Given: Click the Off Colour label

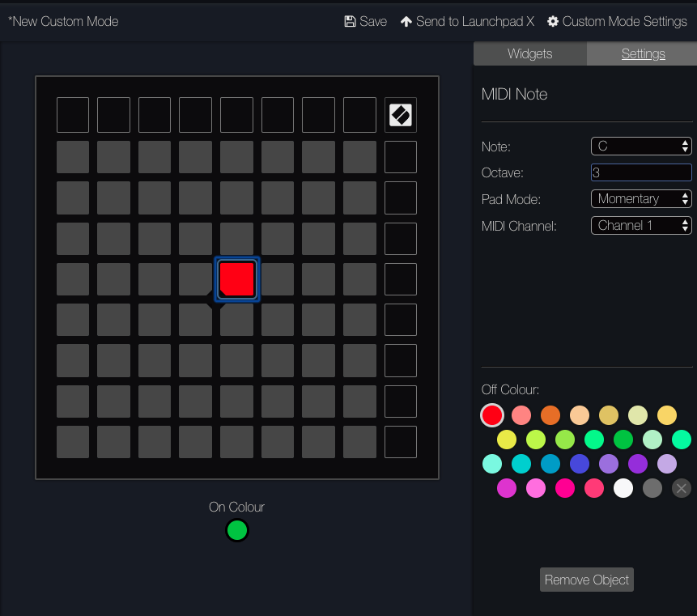Looking at the screenshot, I should coord(510,390).
